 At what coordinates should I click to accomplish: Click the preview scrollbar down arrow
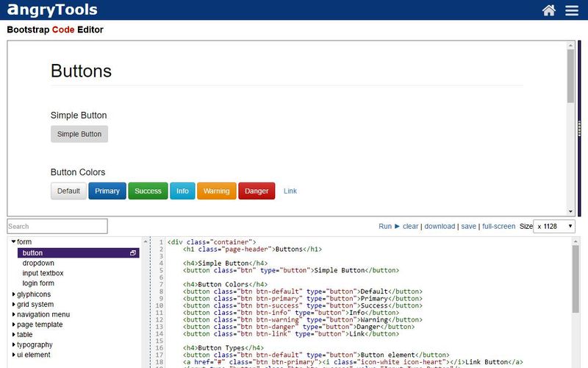(x=570, y=211)
